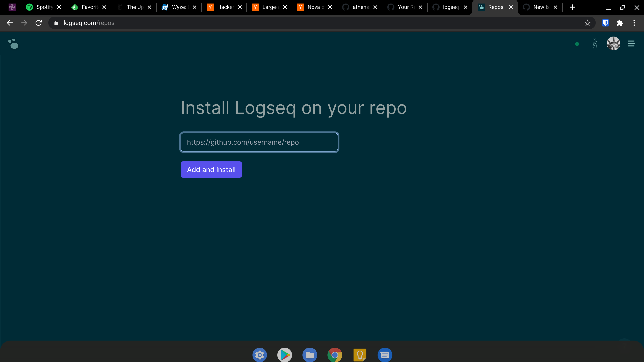Bookmark this page with the star icon
The width and height of the screenshot is (644, 362).
click(587, 23)
